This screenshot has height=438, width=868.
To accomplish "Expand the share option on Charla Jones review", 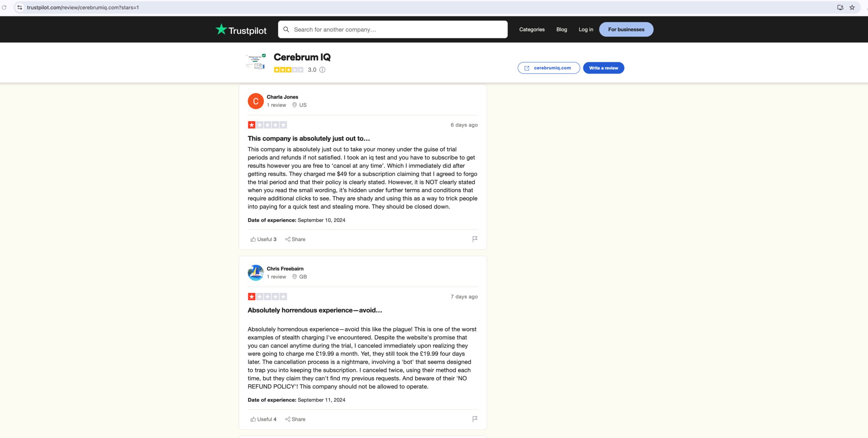I will point(295,239).
